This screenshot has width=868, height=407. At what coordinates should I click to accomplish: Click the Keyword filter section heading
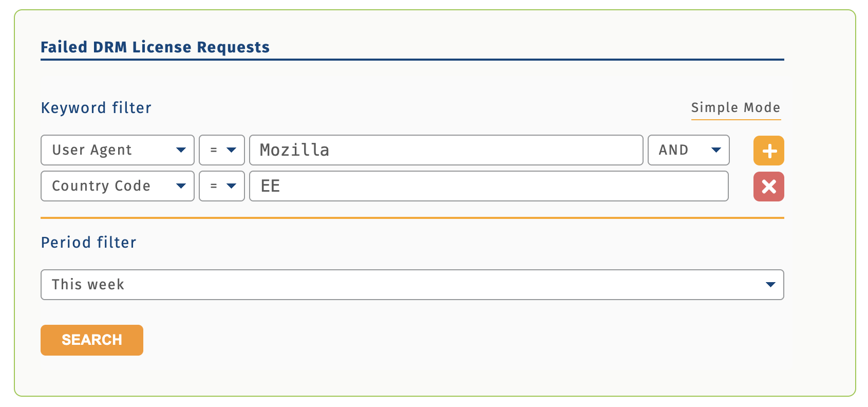[96, 108]
